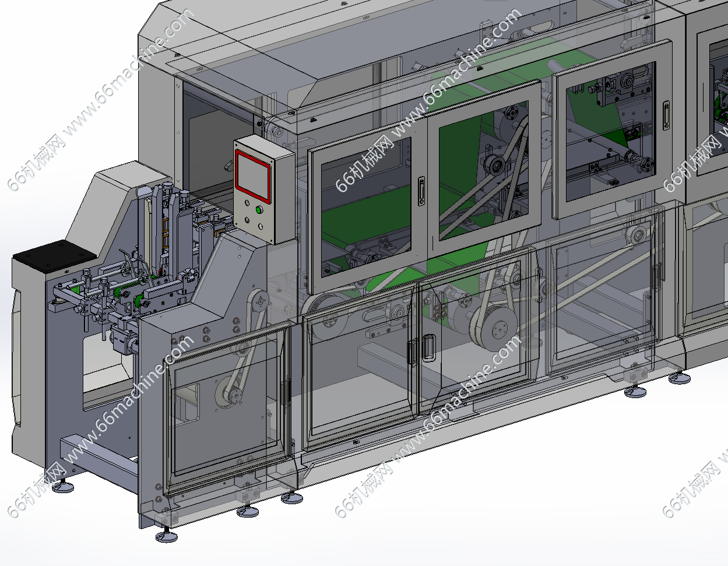This screenshot has height=566, width=728.
Task: Click the pull handle on the lower center door
Action: (x=428, y=348)
